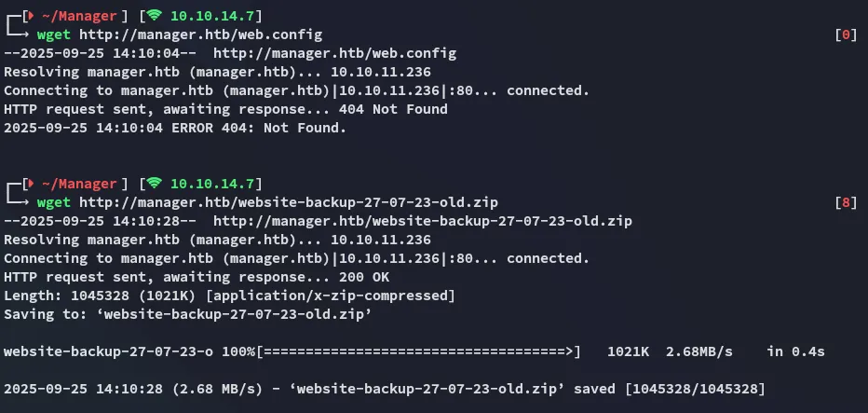This screenshot has height=413, width=868.
Task: Click the [0] exit code indicator
Action: click(846, 34)
